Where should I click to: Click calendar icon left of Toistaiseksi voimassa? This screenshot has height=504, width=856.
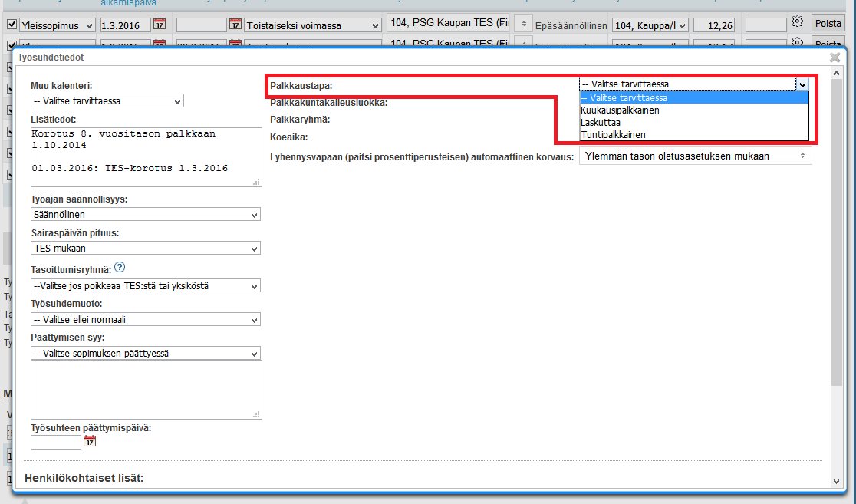pyautogui.click(x=235, y=25)
